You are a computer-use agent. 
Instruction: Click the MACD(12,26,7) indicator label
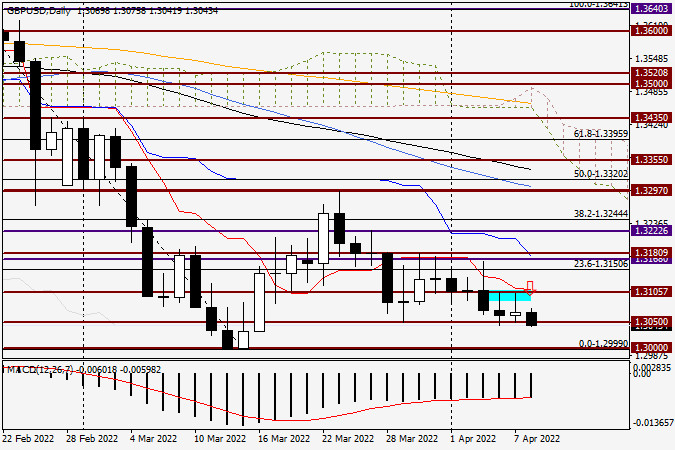(x=39, y=369)
